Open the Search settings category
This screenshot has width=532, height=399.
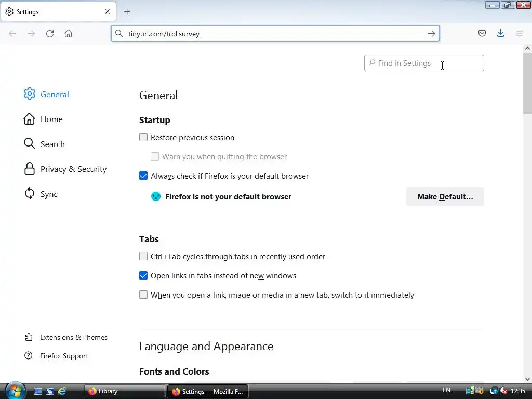click(x=44, y=144)
